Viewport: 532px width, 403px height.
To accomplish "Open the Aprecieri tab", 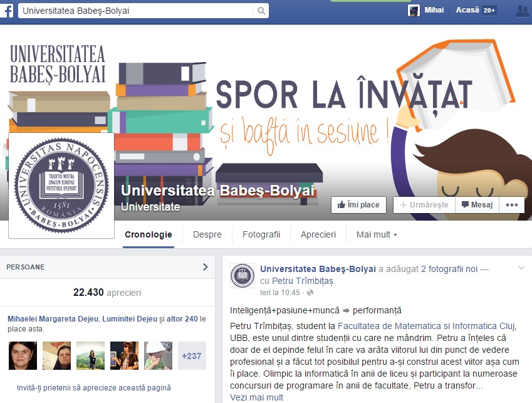I will pos(318,234).
